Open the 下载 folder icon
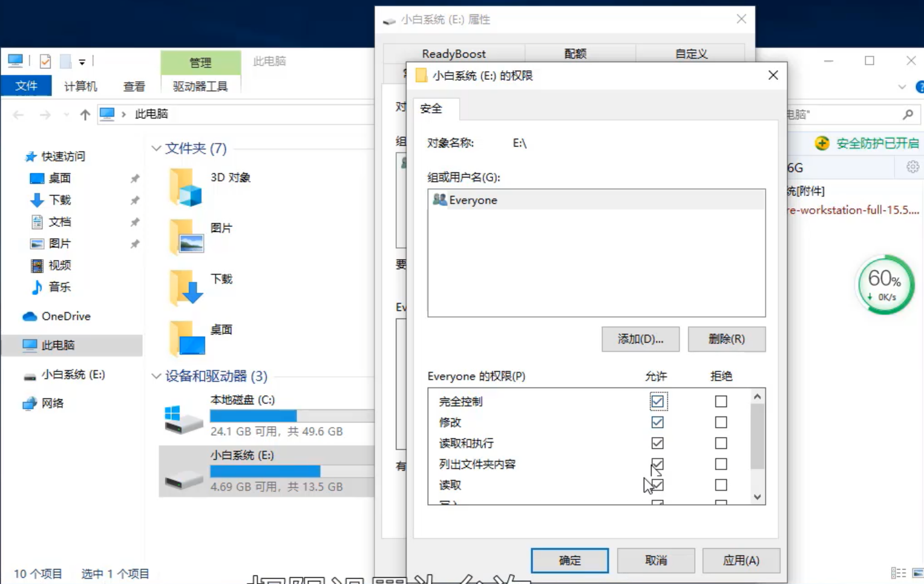Viewport: 924px width, 584px height. (185, 288)
